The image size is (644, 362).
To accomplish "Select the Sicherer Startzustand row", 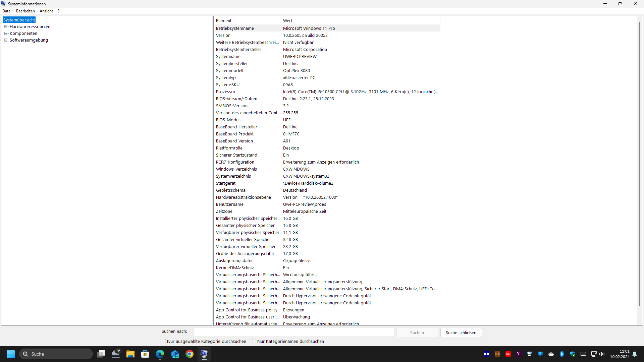I will click(x=327, y=155).
